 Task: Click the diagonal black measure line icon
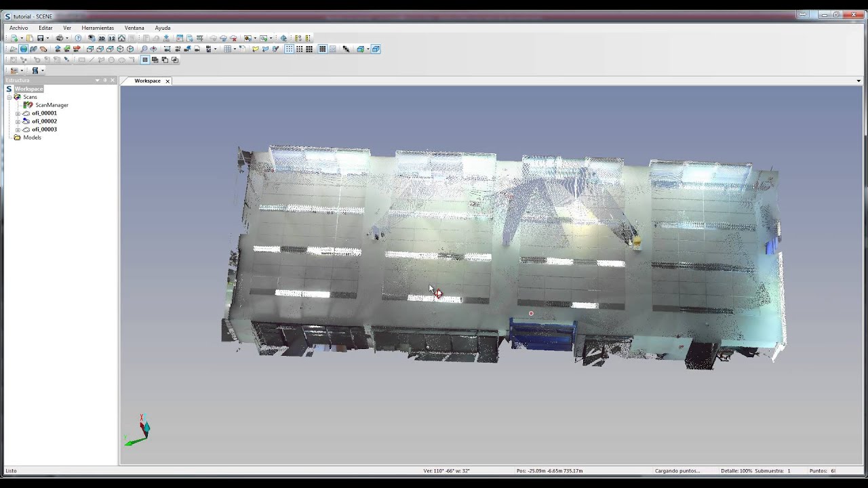346,49
